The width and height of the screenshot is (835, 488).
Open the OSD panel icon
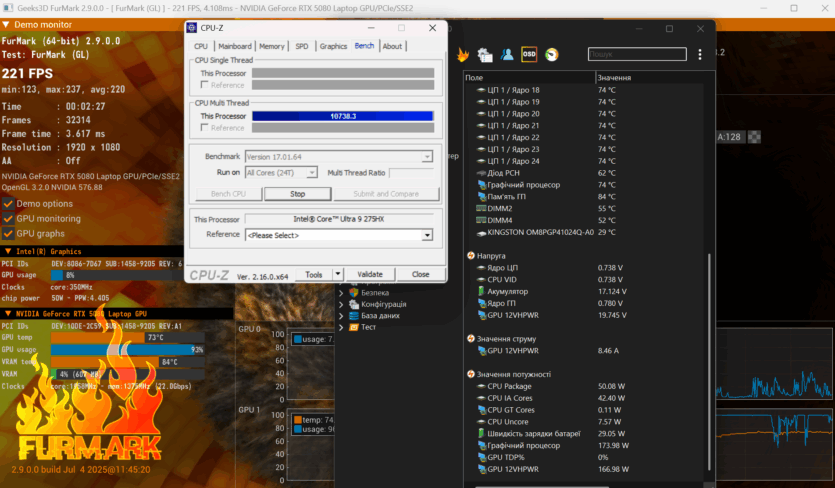529,54
